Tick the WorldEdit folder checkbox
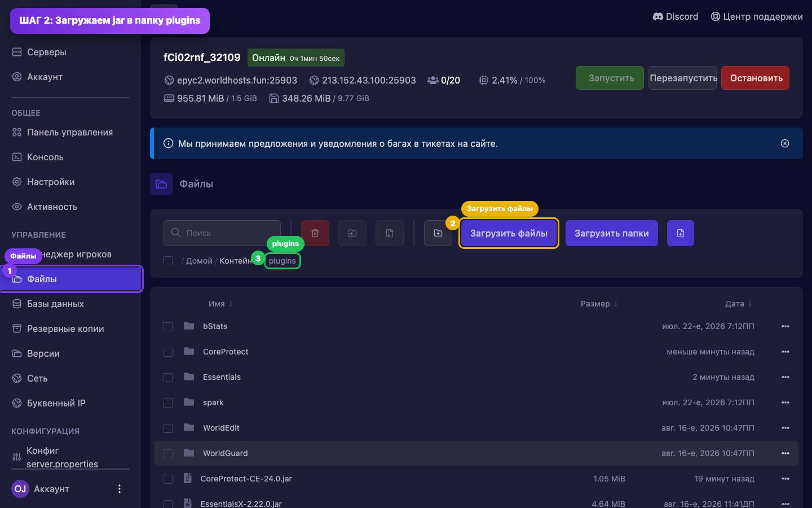The width and height of the screenshot is (812, 508). coord(168,428)
